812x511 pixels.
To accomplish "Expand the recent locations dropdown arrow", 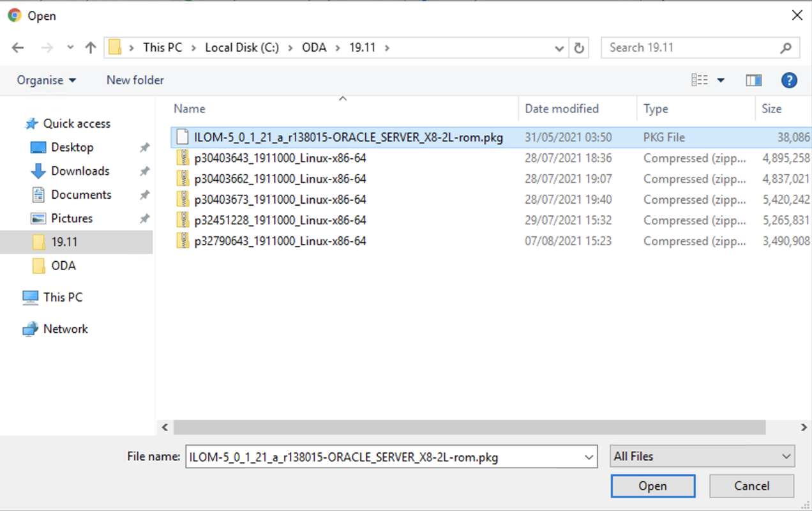I will [70, 48].
